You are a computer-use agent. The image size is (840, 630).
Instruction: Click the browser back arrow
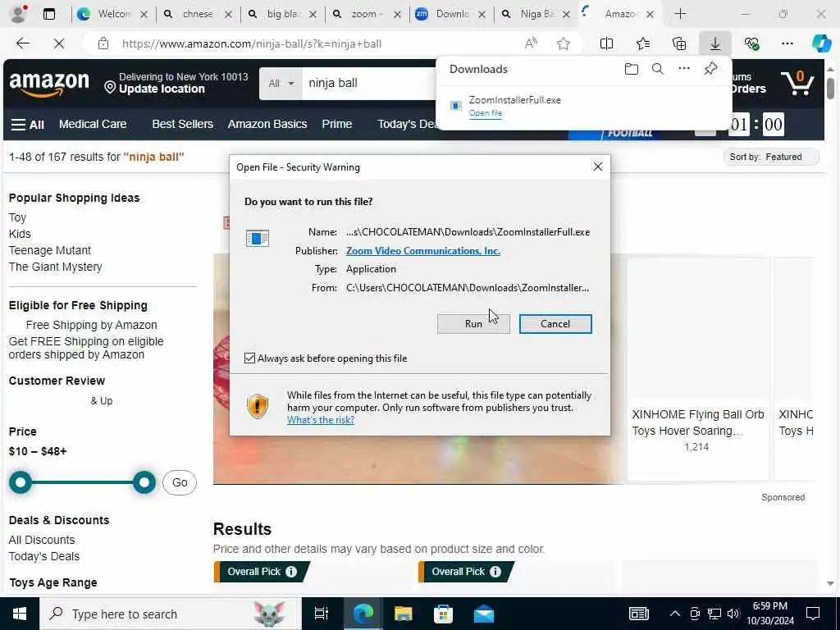tap(22, 43)
